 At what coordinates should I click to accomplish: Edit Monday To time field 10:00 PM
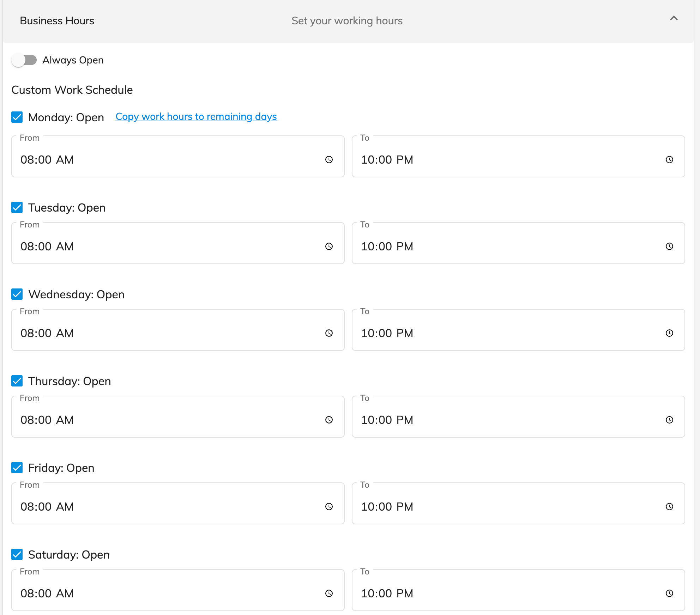coord(518,157)
